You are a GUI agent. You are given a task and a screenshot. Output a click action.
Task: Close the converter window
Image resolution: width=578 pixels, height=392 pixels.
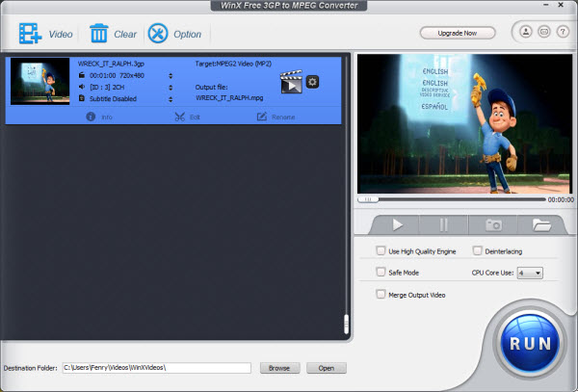(561, 5)
